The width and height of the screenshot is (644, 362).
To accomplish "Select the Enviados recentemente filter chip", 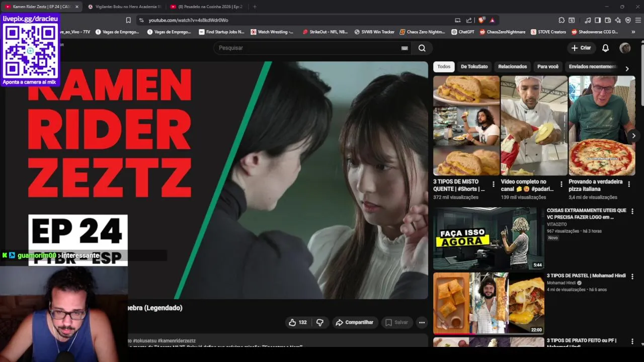I will pyautogui.click(x=593, y=66).
